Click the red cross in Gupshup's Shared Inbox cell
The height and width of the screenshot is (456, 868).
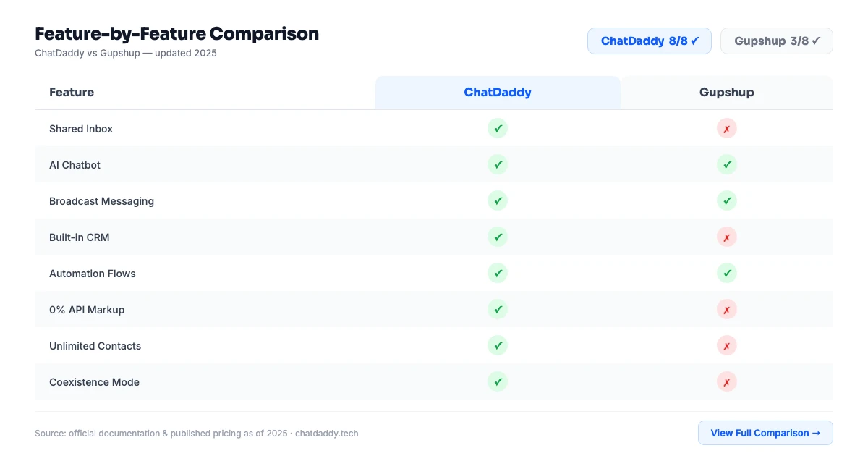click(x=727, y=128)
